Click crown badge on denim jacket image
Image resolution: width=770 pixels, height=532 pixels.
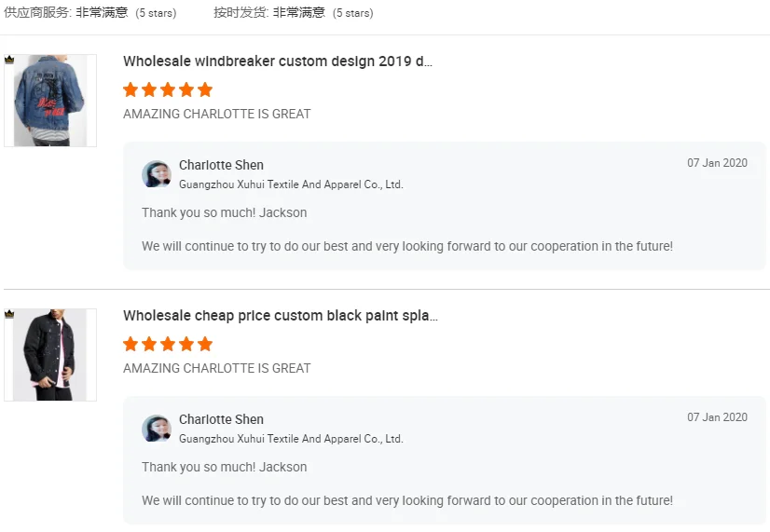coord(9,60)
